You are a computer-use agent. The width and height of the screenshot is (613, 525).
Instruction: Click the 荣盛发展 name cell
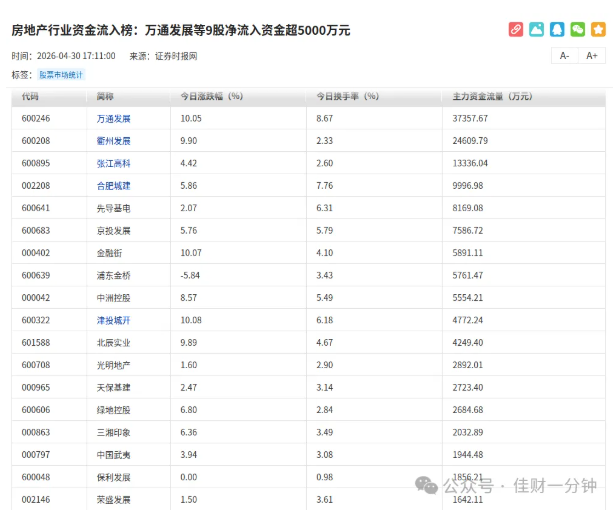coord(113,500)
